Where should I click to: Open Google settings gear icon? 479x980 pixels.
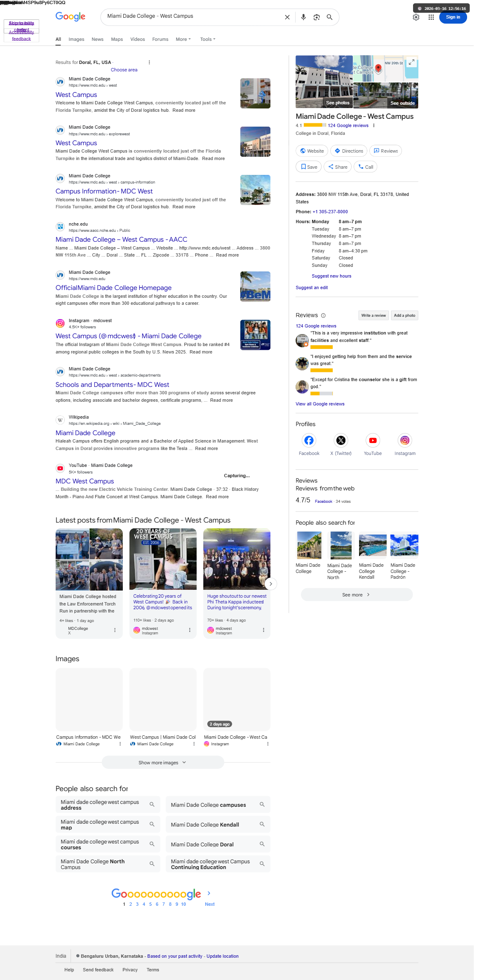[416, 17]
